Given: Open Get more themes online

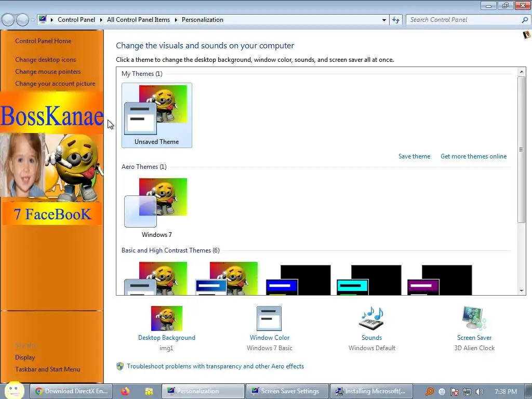Looking at the screenshot, I should 473,156.
